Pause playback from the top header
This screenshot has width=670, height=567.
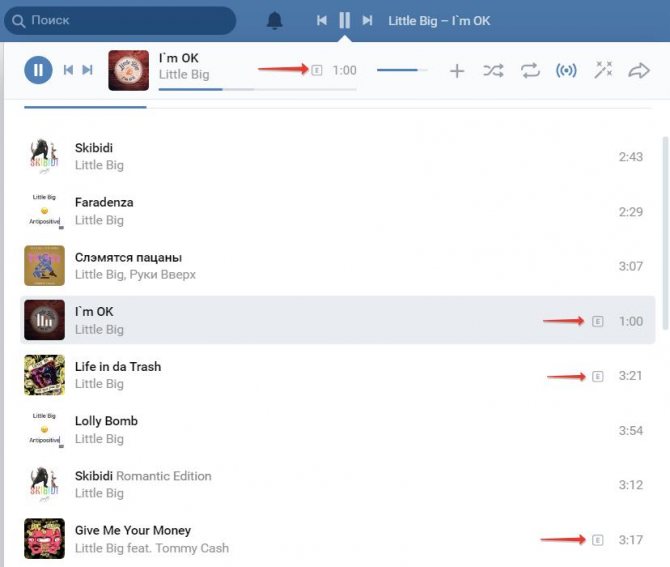[x=344, y=21]
